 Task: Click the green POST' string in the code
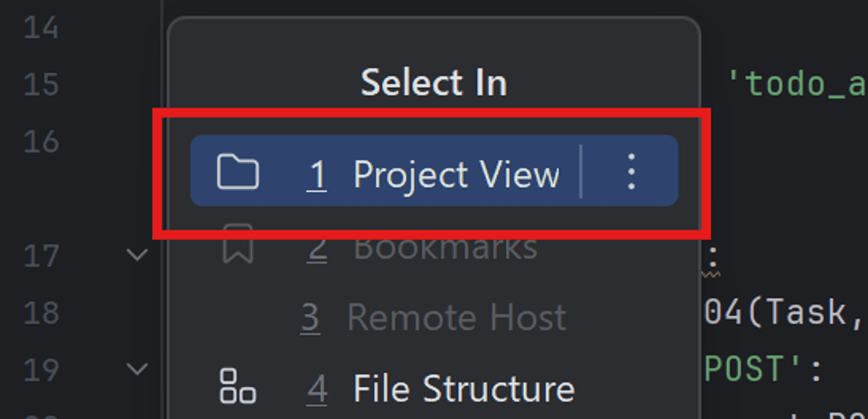[754, 370]
